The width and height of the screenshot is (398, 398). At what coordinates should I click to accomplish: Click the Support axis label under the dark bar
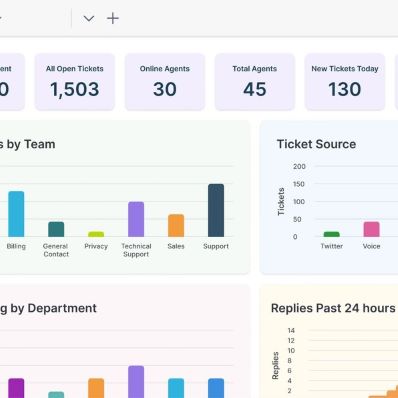tap(216, 246)
